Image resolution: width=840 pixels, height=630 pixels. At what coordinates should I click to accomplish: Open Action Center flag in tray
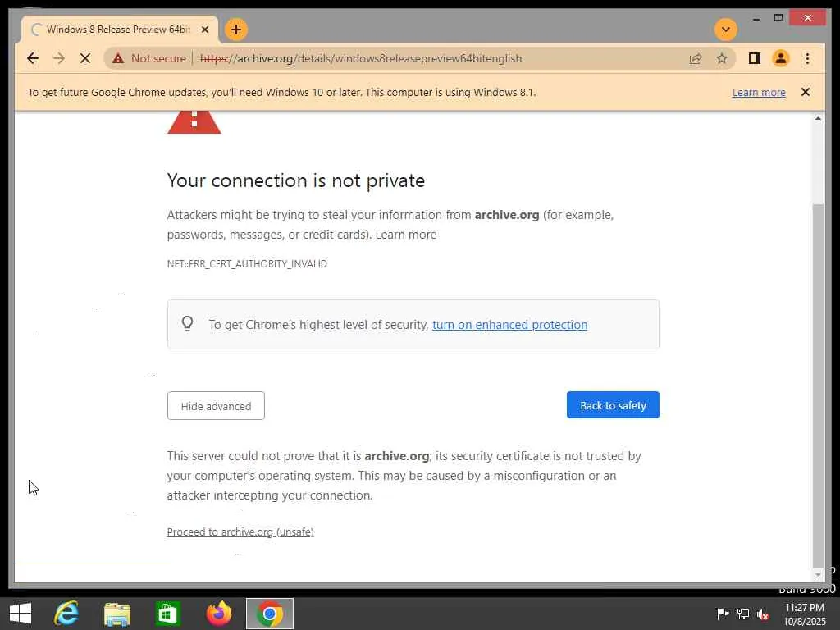(x=723, y=614)
